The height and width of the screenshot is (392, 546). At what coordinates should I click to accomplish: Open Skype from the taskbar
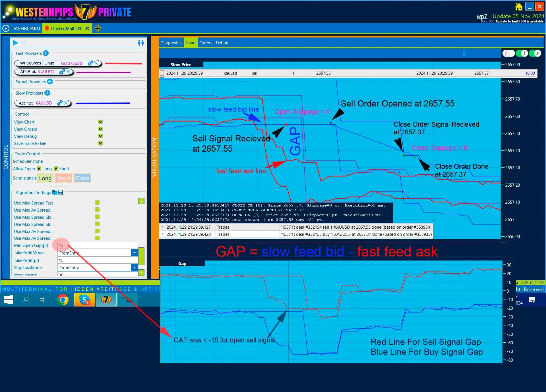(x=84, y=300)
